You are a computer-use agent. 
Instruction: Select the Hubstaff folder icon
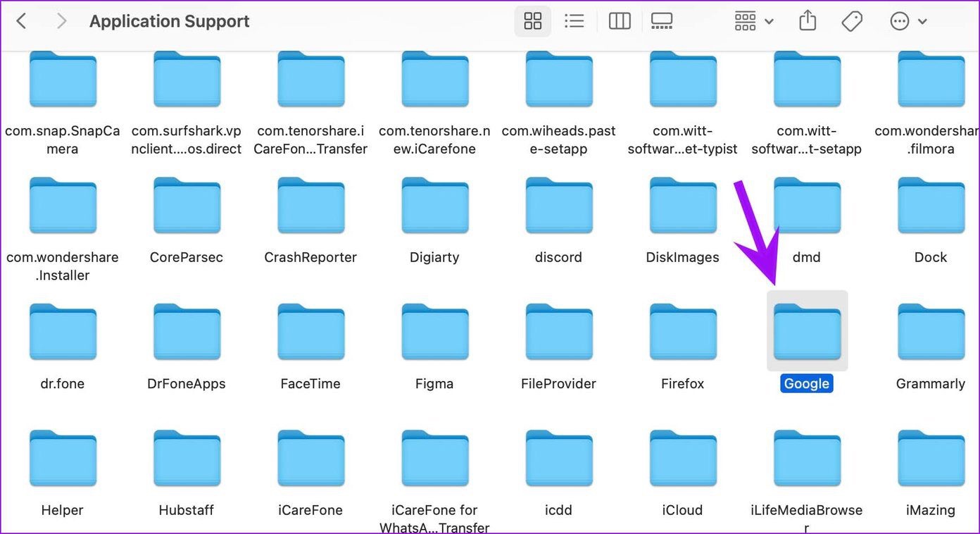point(187,459)
